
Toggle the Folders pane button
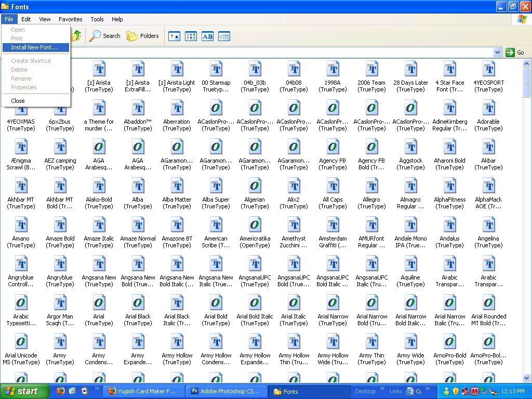click(143, 36)
